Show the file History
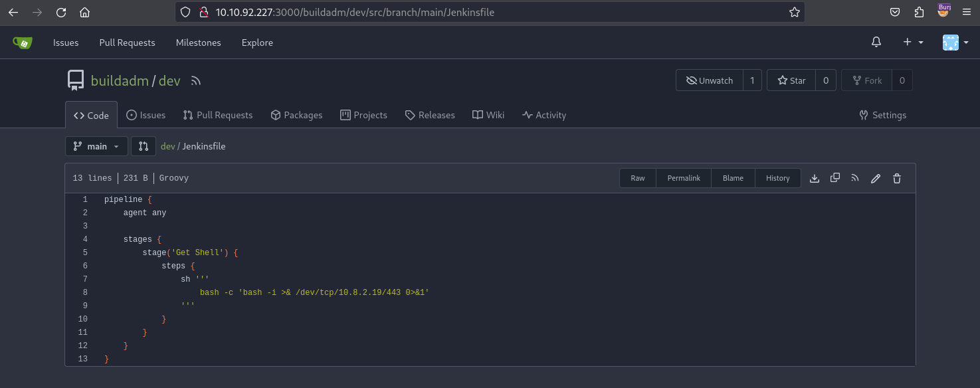Viewport: 980px width, 388px height. tap(777, 178)
